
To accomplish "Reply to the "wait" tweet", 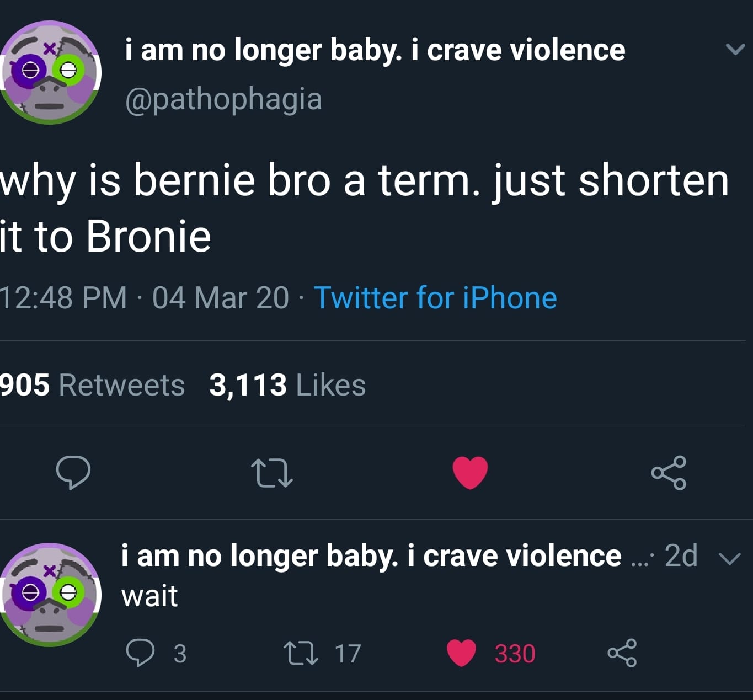I will coord(140,653).
